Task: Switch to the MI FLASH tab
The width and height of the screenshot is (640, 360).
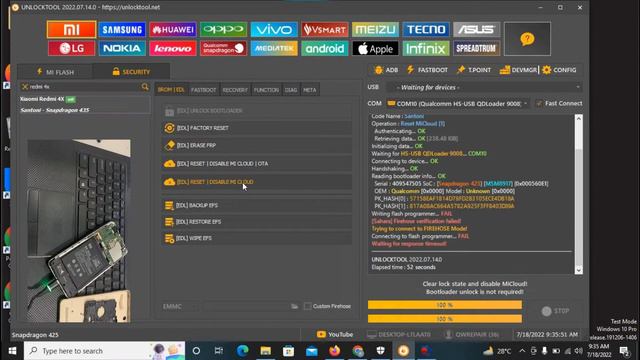Action: click(55, 72)
